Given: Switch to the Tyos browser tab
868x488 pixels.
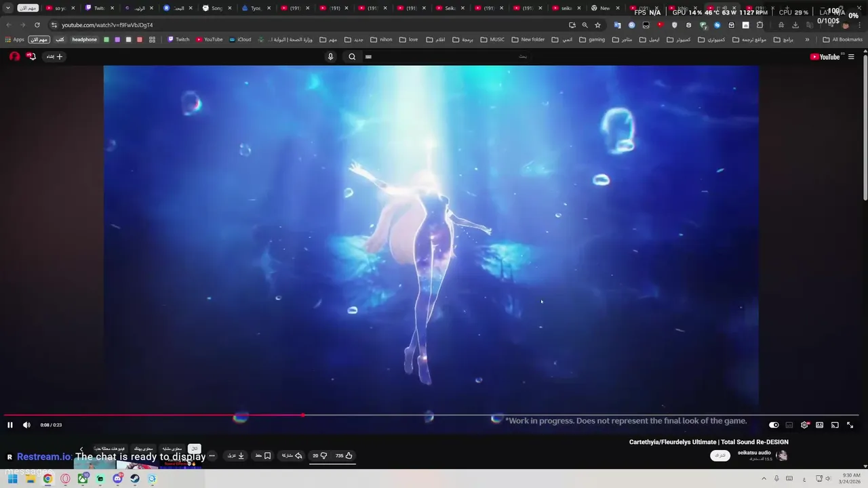Looking at the screenshot, I should 256,8.
